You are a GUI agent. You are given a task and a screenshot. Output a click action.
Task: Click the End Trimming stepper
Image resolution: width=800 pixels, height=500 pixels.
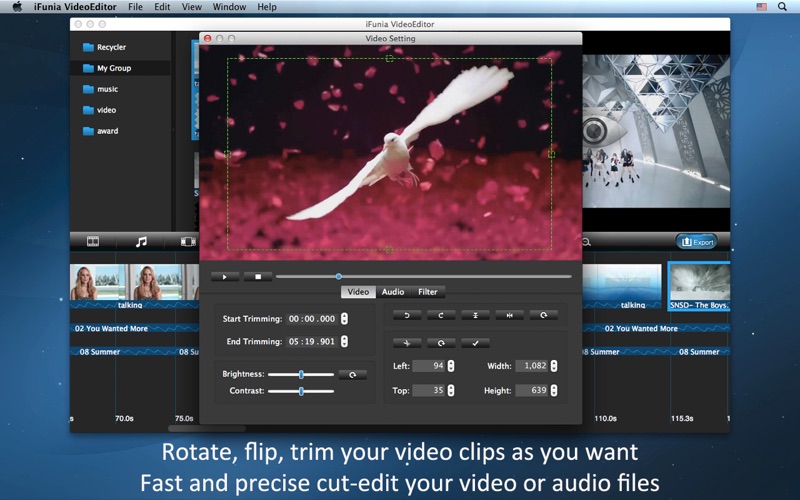tap(344, 341)
